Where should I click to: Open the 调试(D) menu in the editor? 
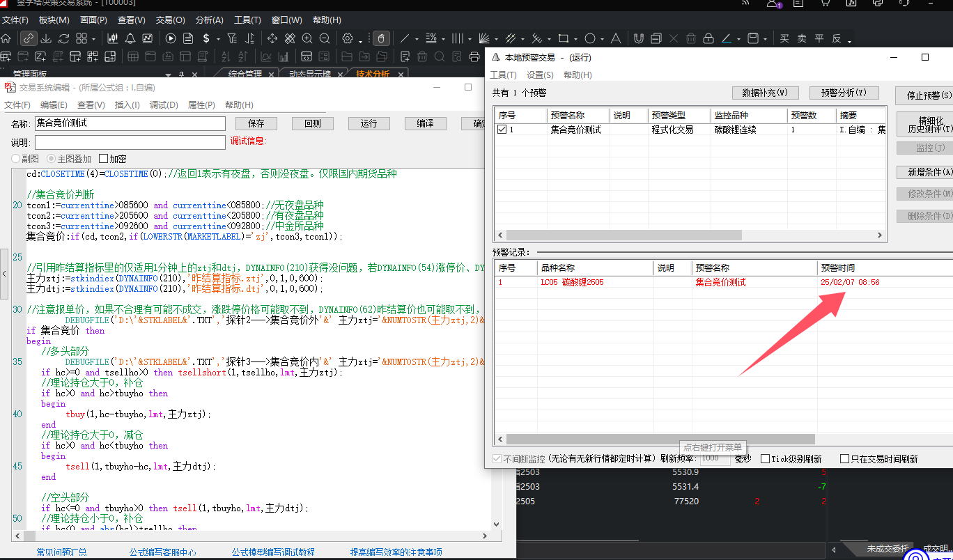pos(164,105)
